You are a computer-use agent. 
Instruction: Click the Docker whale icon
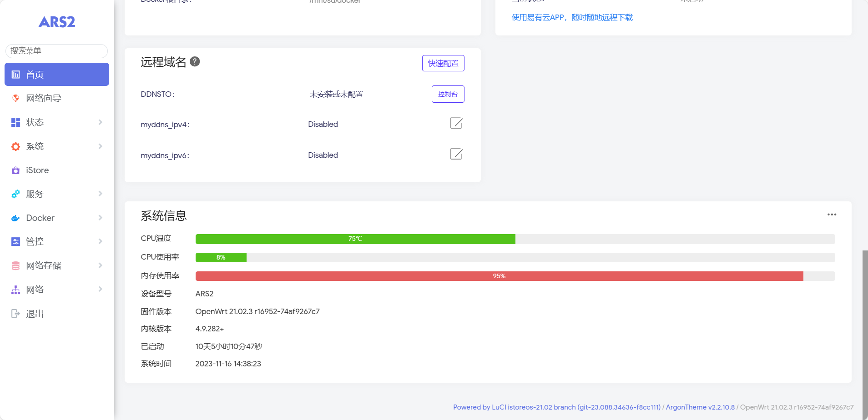[x=15, y=218]
